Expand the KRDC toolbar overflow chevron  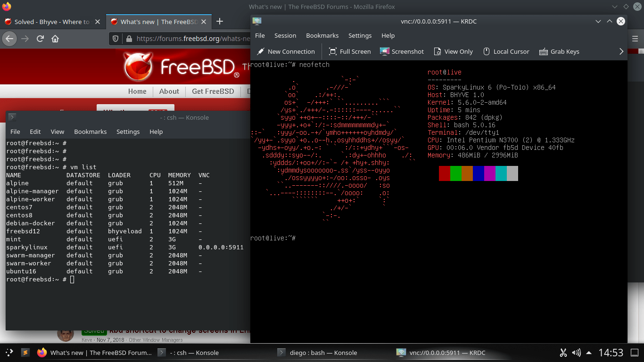(x=621, y=51)
